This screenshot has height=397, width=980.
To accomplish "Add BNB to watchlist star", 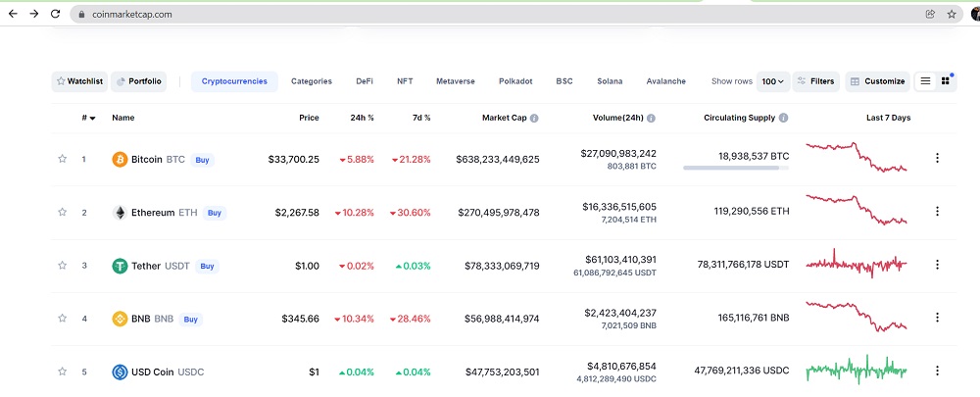I will [x=62, y=319].
